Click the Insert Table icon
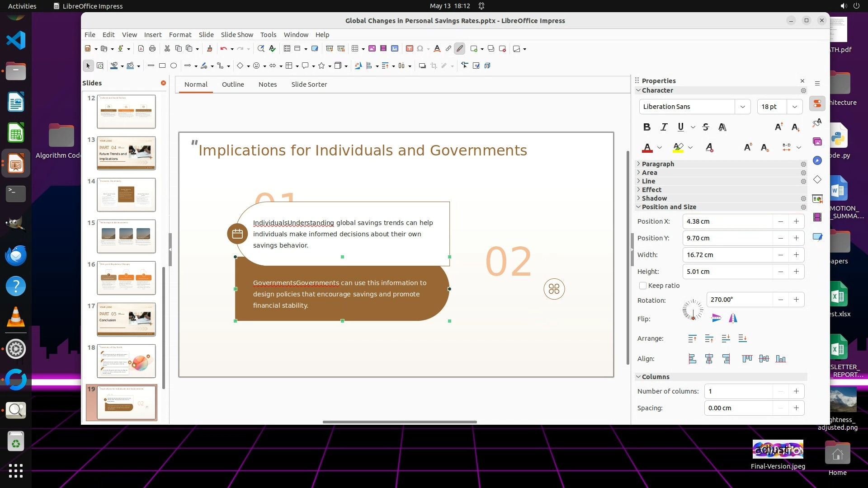868x488 pixels. pyautogui.click(x=355, y=49)
